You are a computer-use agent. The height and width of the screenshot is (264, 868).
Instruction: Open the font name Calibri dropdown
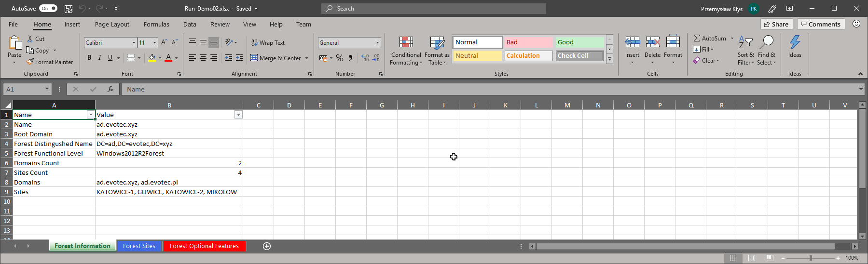click(134, 43)
